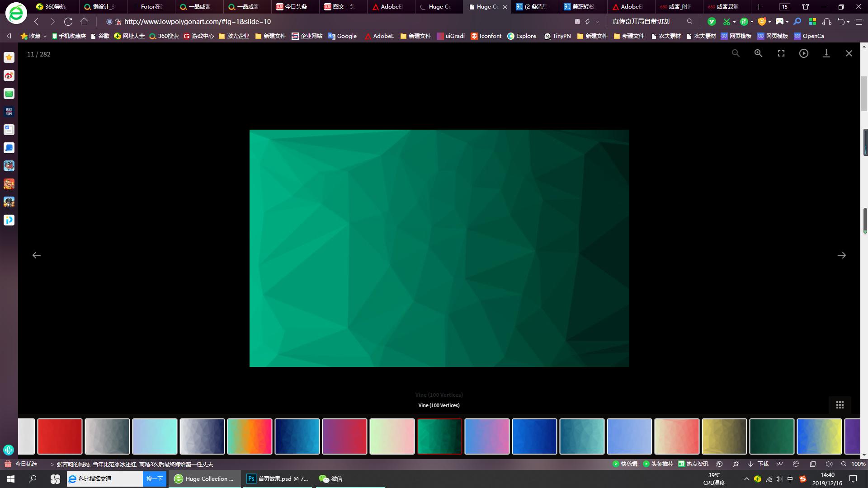Image resolution: width=868 pixels, height=488 pixels.
Task: Open the browser main menu button
Action: pyautogui.click(x=859, y=22)
